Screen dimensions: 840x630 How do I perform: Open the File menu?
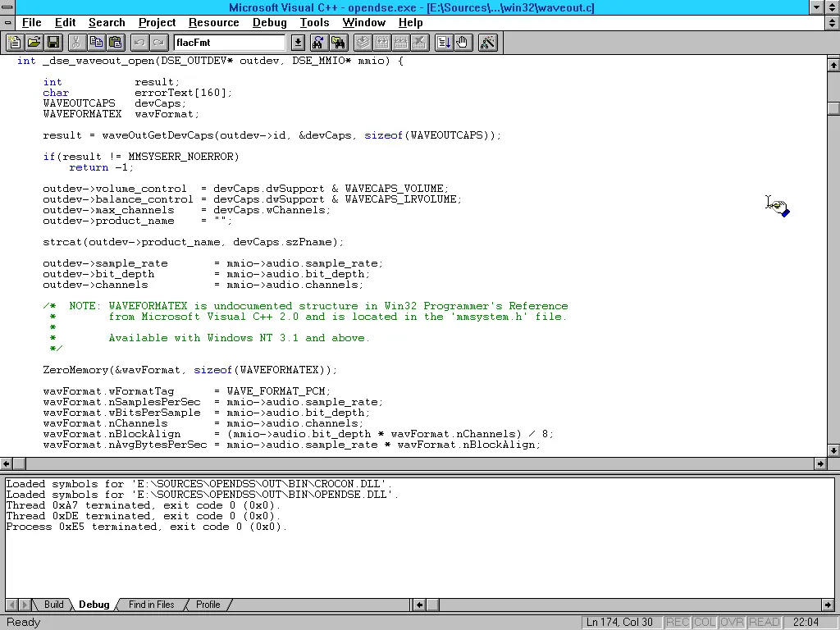tap(32, 22)
